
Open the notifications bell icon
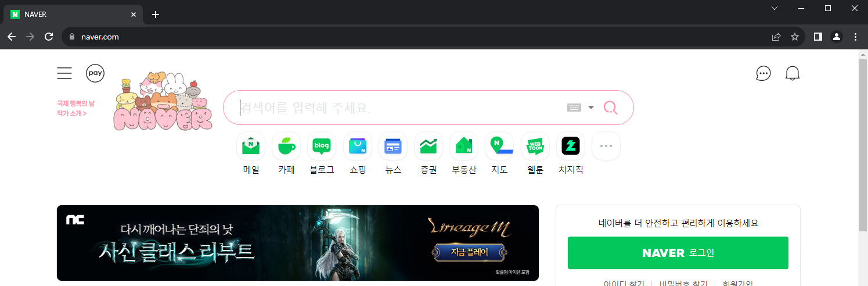click(793, 73)
